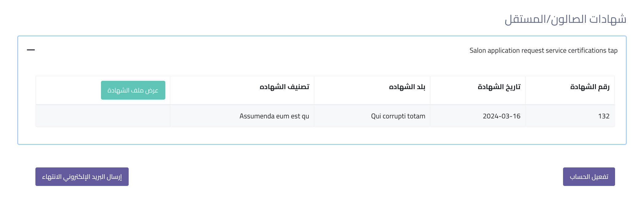Image resolution: width=644 pixels, height=214 pixels.
Task: Click the blank area left of the page heading
Action: (x=246, y=19)
